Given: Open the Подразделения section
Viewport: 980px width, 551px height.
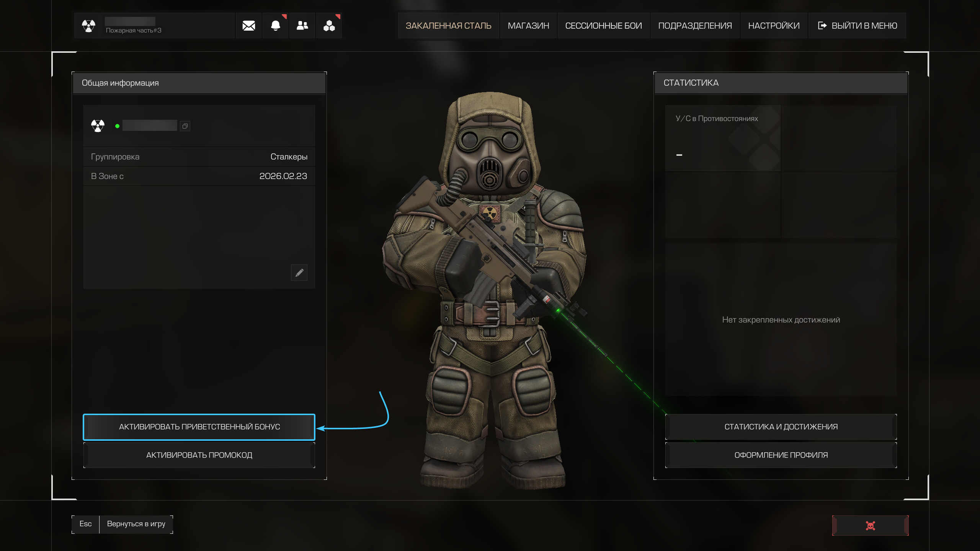Looking at the screenshot, I should pos(695,26).
